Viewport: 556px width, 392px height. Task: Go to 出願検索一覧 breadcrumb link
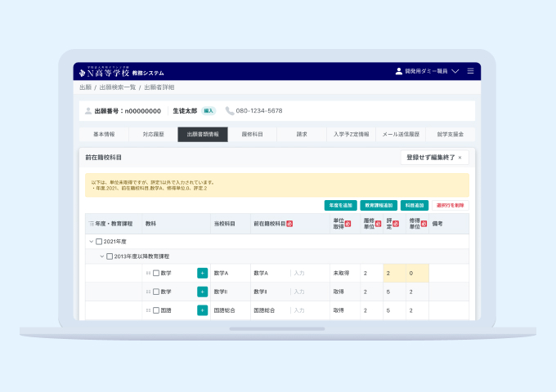(x=118, y=87)
